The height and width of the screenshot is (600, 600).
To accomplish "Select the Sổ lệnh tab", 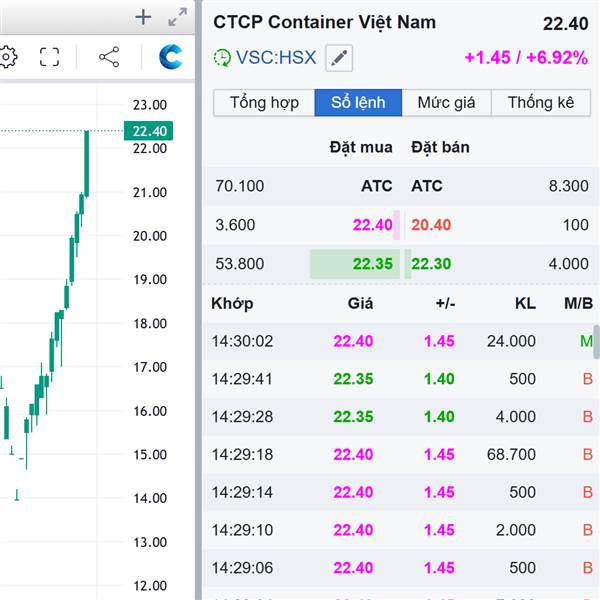I will tap(358, 103).
